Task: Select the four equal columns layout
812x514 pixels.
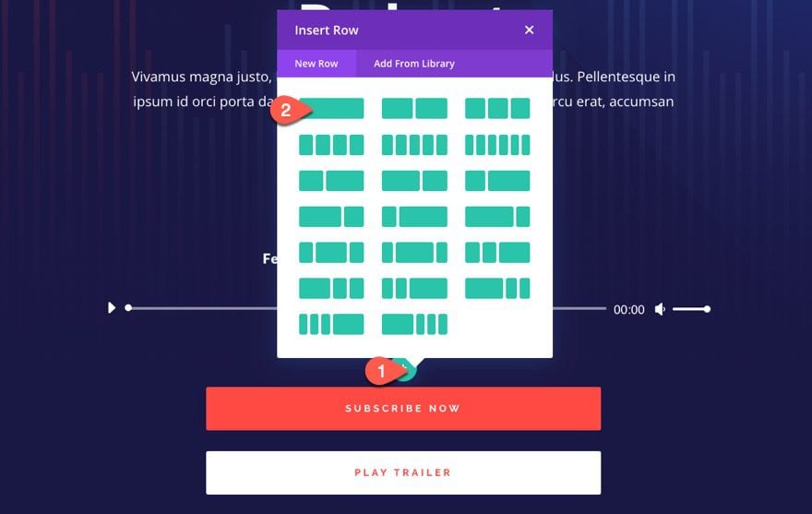Action: [331, 145]
